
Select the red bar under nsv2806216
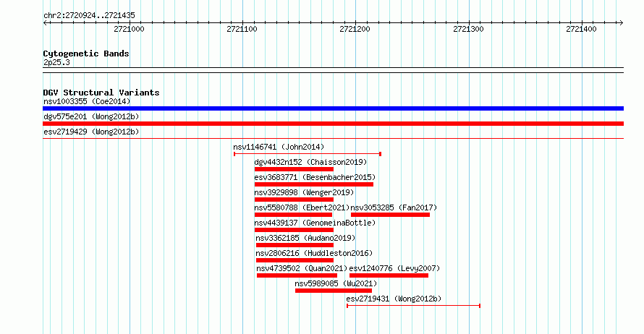(295, 260)
